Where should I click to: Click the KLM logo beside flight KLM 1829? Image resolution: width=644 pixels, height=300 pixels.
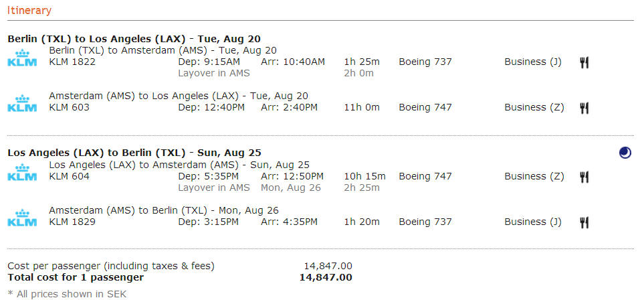21,218
